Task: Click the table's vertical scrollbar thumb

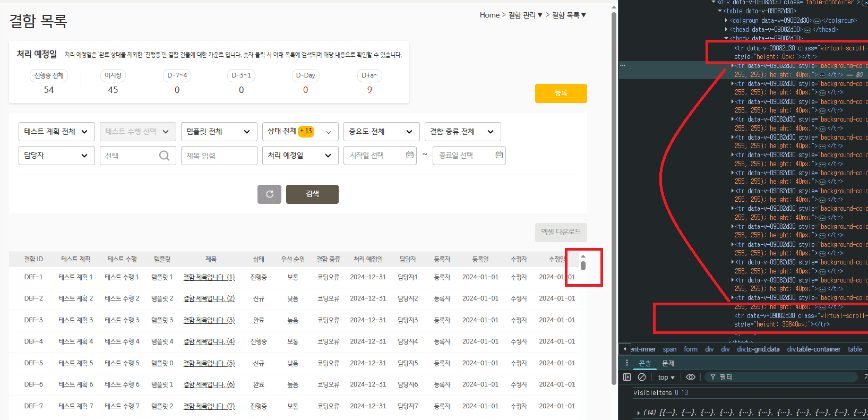Action: pos(583,265)
